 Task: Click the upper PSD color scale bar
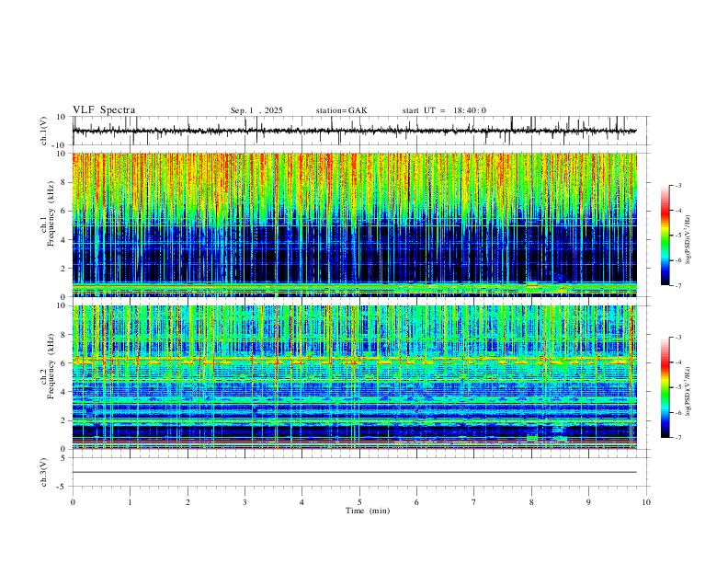coord(665,236)
